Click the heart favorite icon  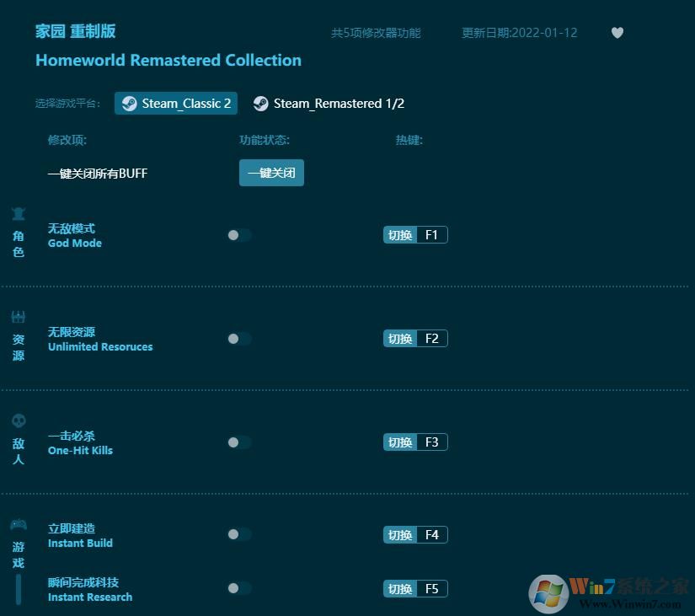[617, 33]
